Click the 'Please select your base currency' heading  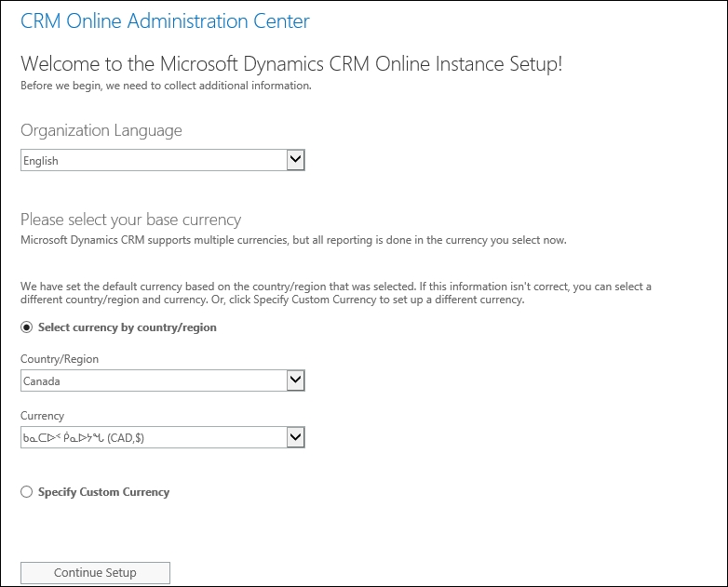(131, 220)
